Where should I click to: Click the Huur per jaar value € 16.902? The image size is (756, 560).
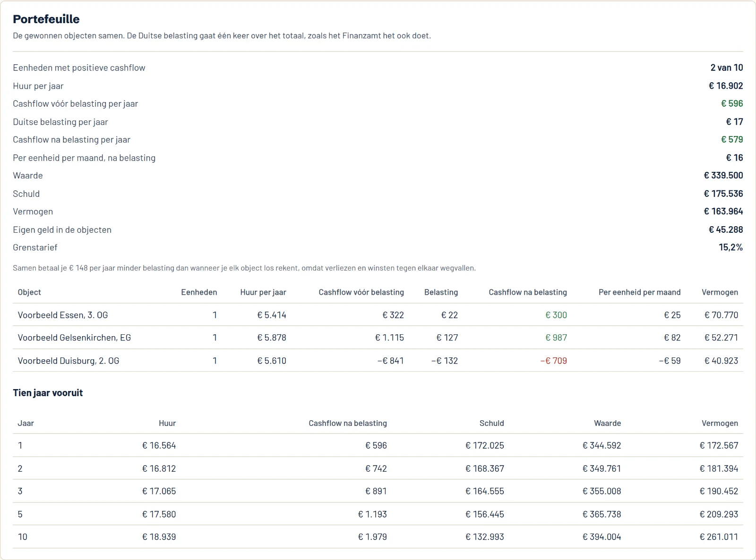coord(726,86)
